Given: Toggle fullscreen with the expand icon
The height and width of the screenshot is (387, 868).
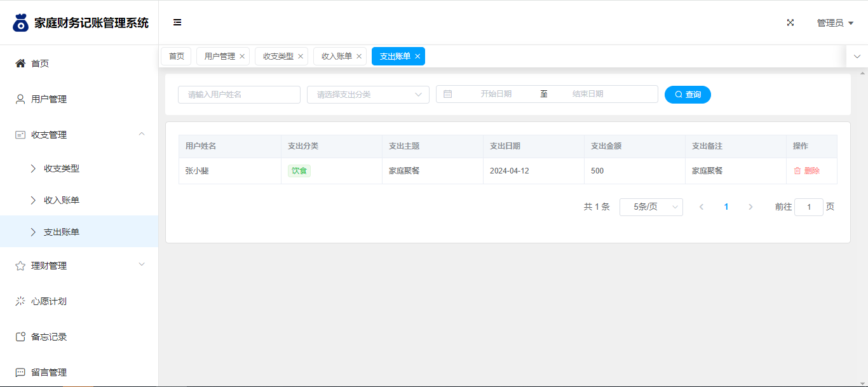Looking at the screenshot, I should (790, 22).
